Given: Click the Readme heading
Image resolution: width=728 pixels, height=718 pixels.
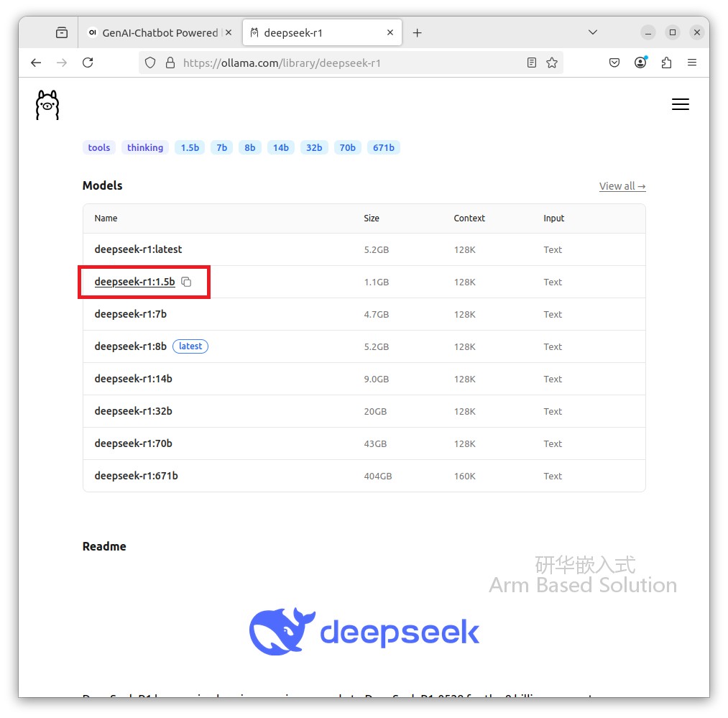Looking at the screenshot, I should pos(104,546).
